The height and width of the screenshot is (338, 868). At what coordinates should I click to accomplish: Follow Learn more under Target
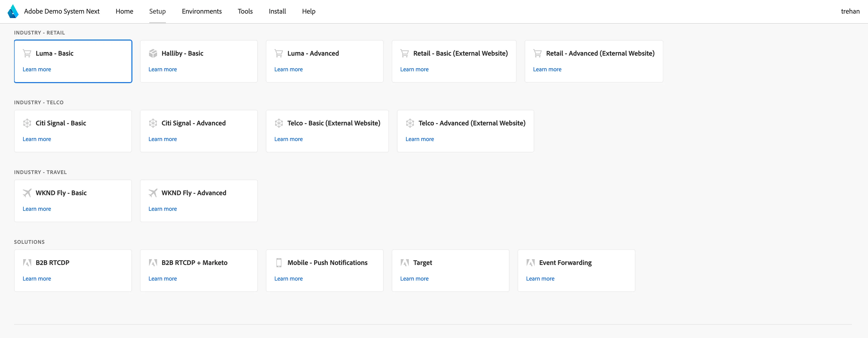pyautogui.click(x=414, y=278)
